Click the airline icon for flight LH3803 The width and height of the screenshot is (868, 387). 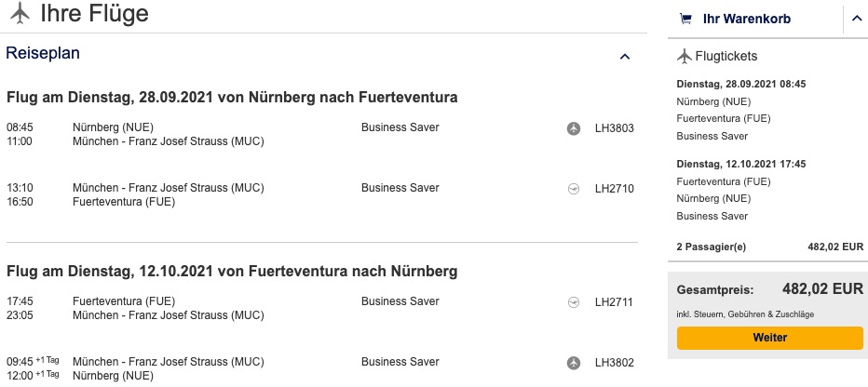[574, 128]
